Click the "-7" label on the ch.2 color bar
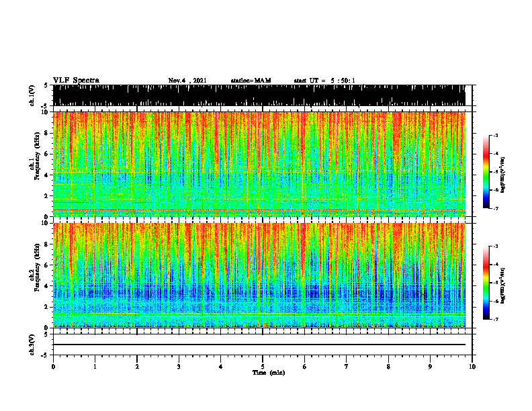The width and height of the screenshot is (532, 411). 496,319
